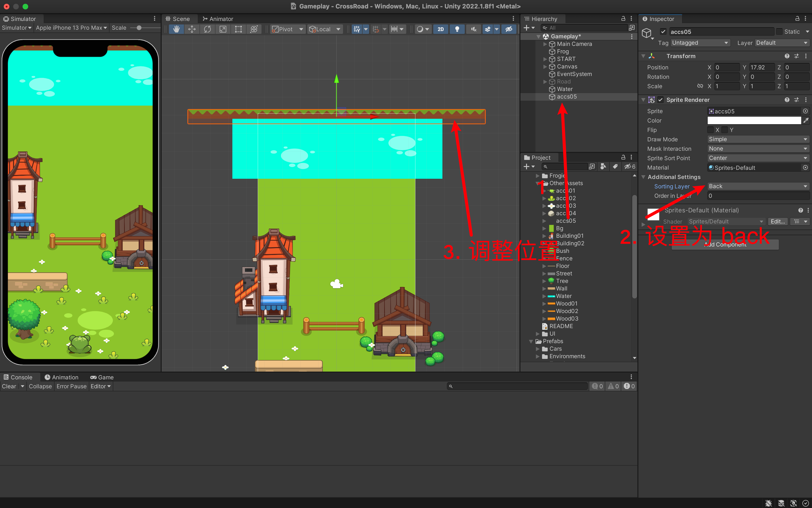Click the Add Component button
The image size is (812, 508).
click(x=725, y=245)
